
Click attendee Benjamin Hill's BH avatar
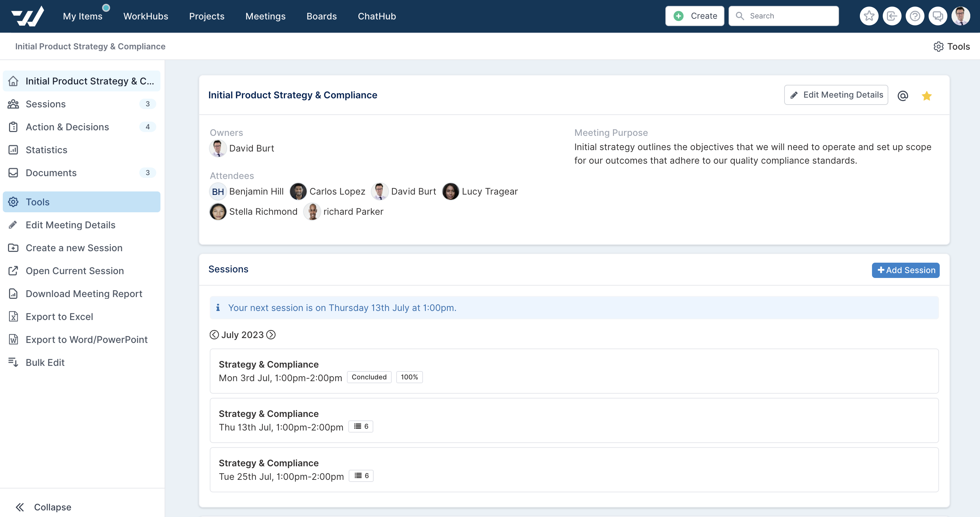tap(218, 191)
